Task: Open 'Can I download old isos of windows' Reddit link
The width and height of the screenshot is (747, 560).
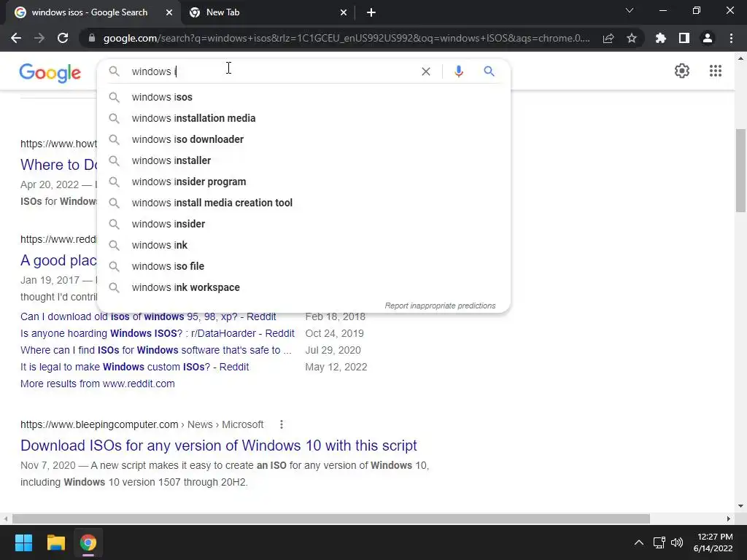Action: tap(148, 316)
